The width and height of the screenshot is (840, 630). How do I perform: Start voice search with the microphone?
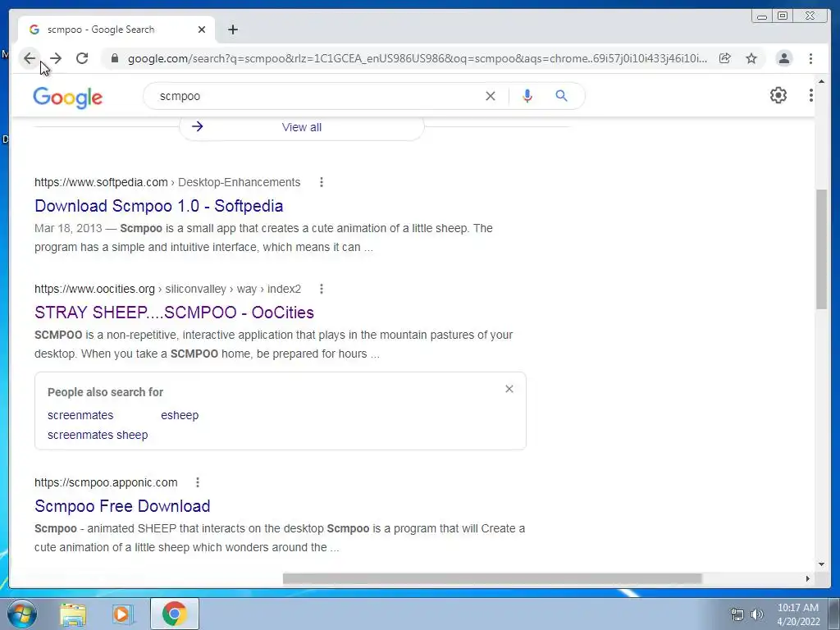tap(527, 96)
